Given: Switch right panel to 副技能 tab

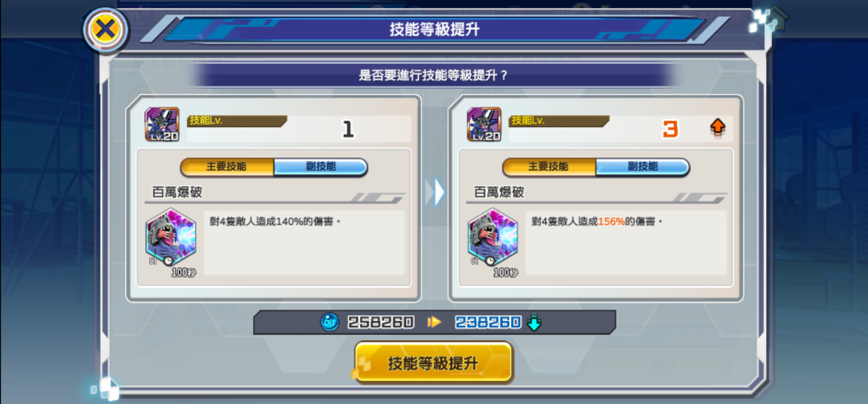Looking at the screenshot, I should [643, 167].
